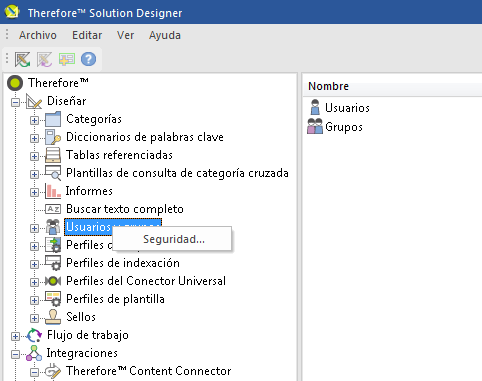Viewport: 482px width, 381px height.
Task: Open the Editar menu
Action: [x=87, y=35]
